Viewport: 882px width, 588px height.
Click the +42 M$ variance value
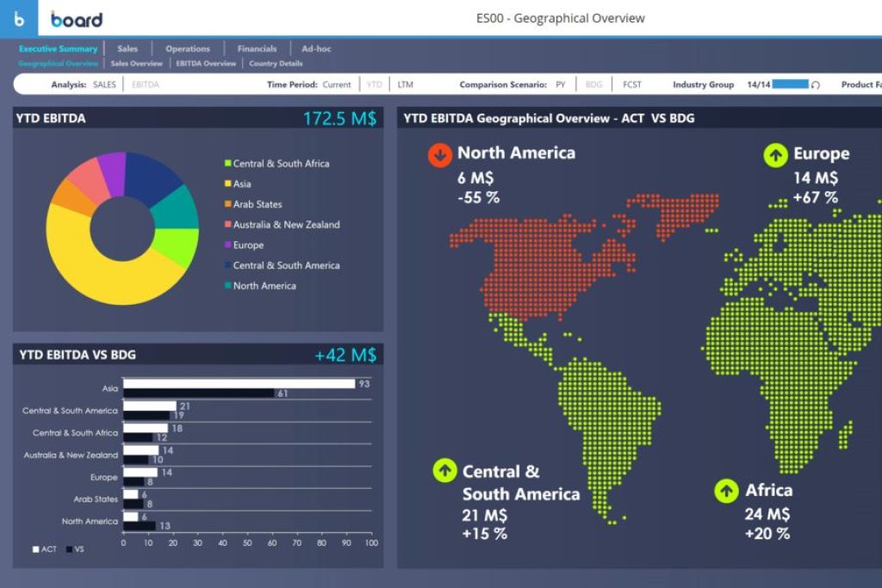point(345,355)
